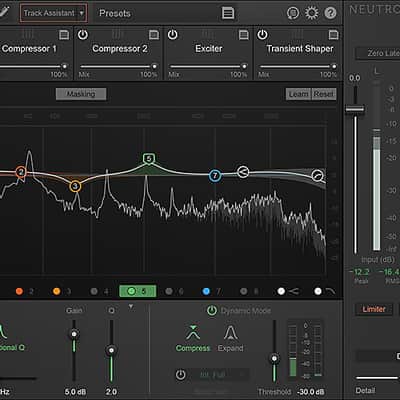The width and height of the screenshot is (400, 400).
Task: Toggle the low-pass band selector
Action: (x=318, y=291)
